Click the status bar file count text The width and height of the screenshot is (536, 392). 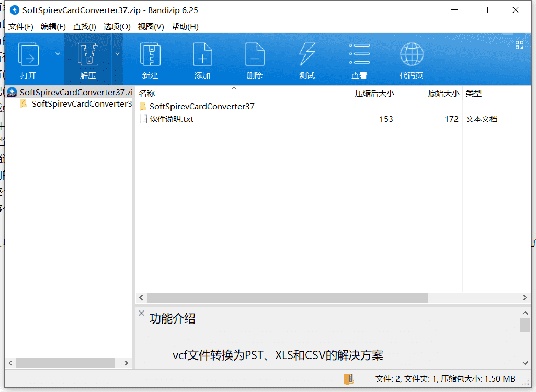coord(445,378)
